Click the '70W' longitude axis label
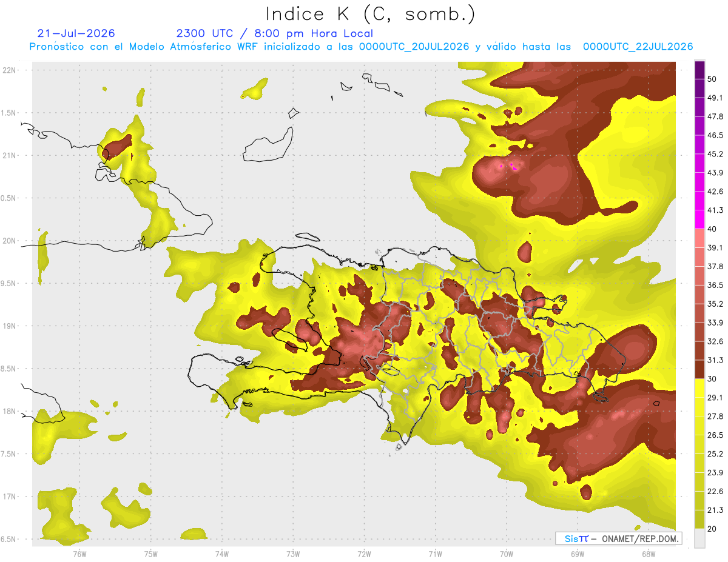Screen dimensions: 728x562 tap(506, 554)
